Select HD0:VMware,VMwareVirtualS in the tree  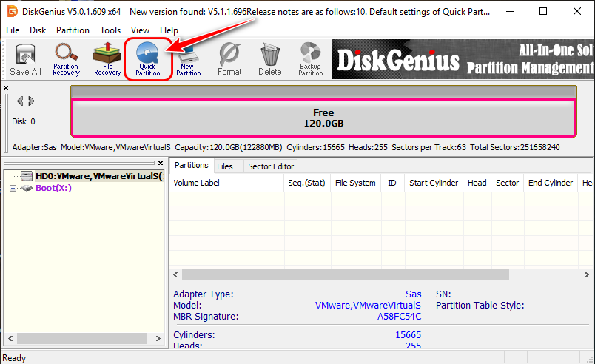click(100, 176)
